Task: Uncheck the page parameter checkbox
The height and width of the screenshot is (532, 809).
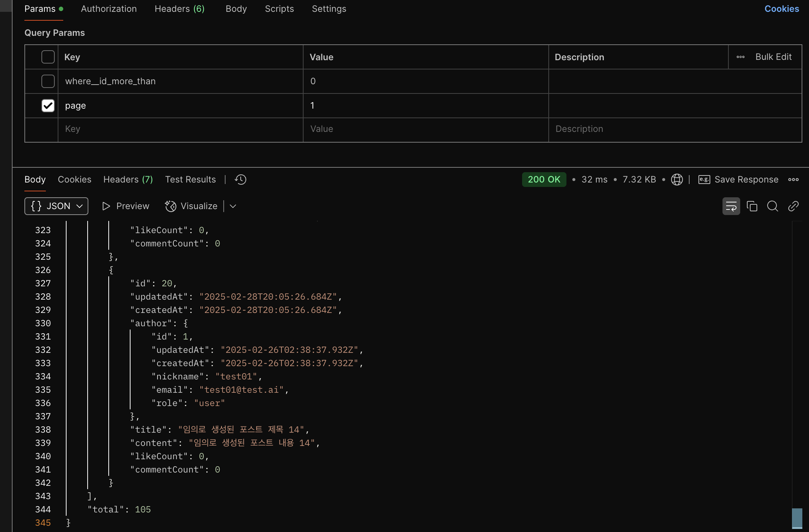Action: [48, 106]
